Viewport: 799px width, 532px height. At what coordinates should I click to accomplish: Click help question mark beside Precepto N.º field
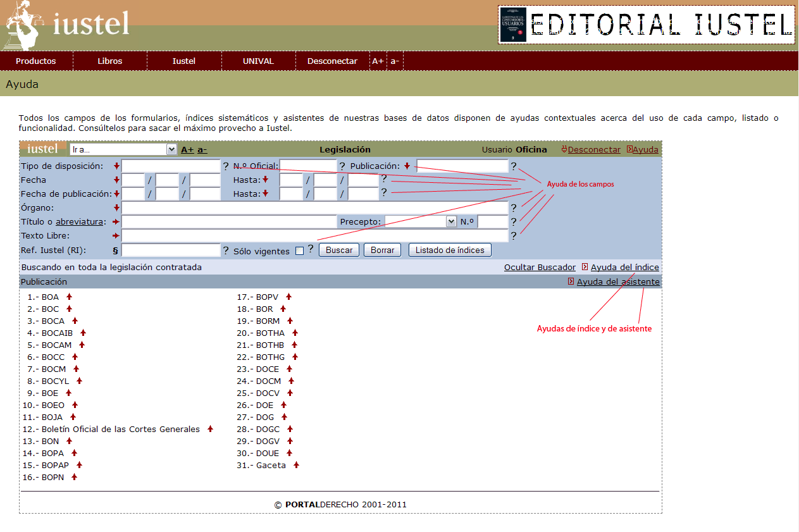514,222
